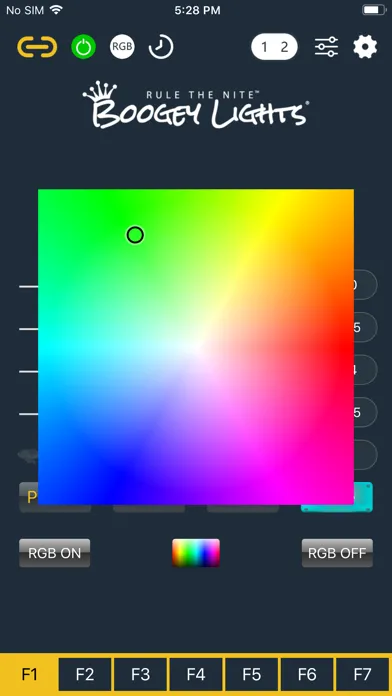Open the timer clock icon

click(161, 47)
